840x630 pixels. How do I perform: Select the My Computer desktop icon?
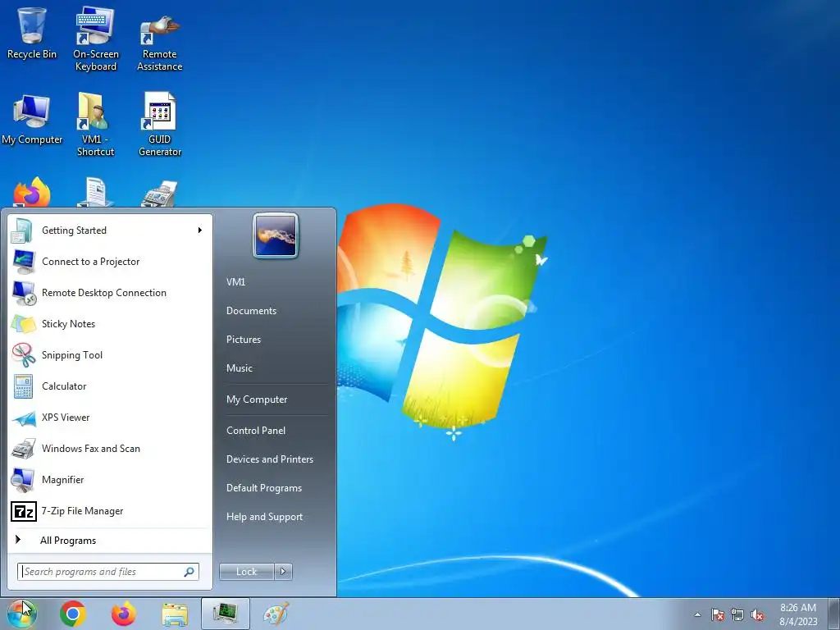[32, 120]
